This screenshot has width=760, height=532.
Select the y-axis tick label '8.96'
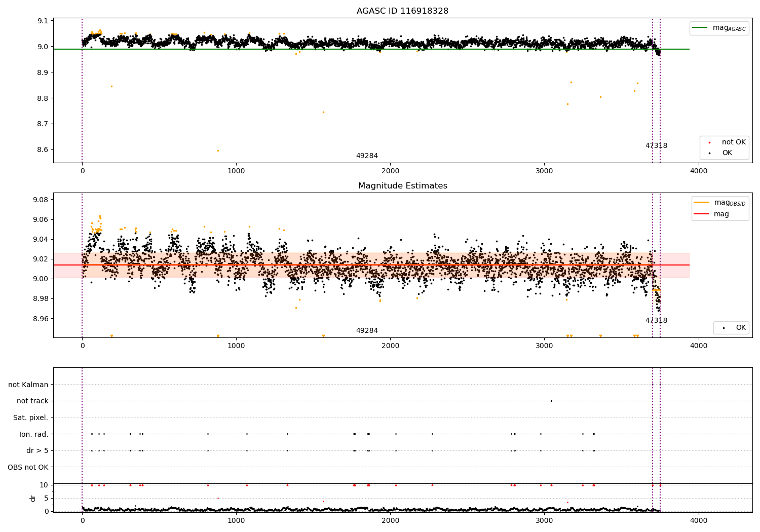(41, 319)
